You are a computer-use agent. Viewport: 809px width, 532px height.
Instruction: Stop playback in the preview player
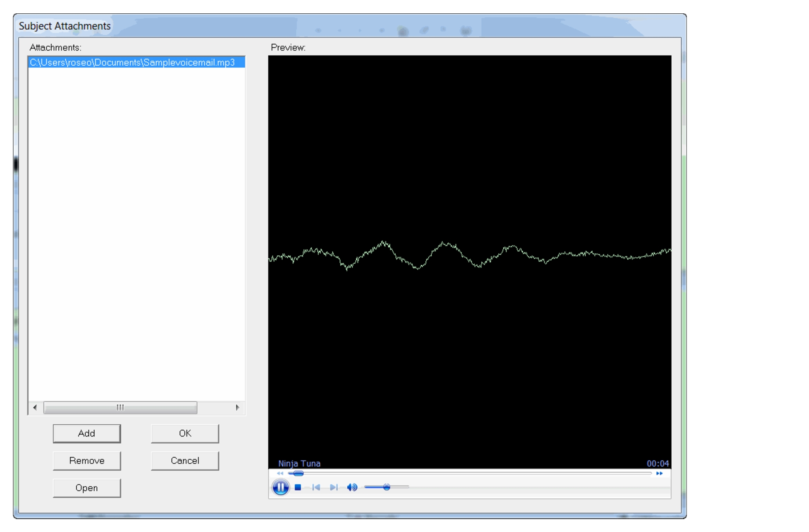click(298, 487)
